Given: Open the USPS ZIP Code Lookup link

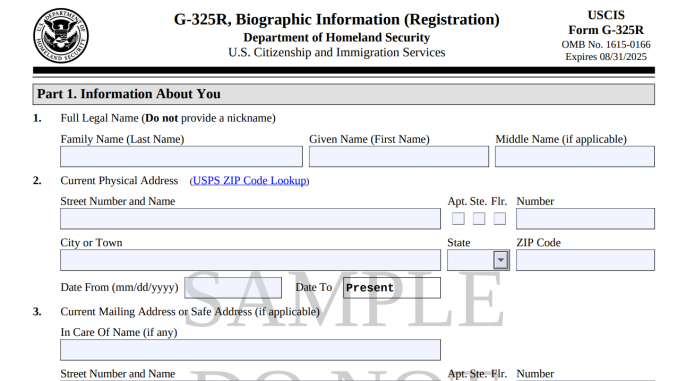Looking at the screenshot, I should [x=249, y=180].
